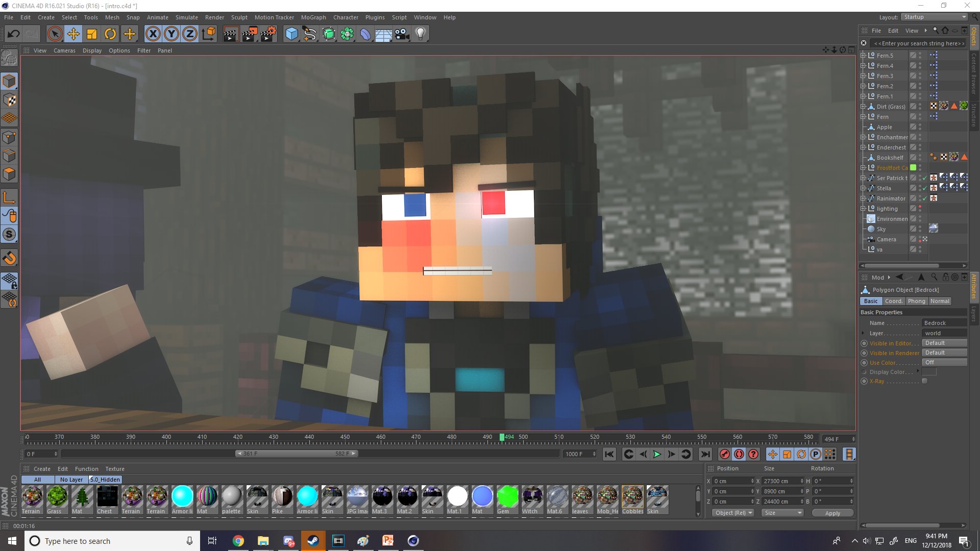
Task: Toggle the X-axis lock icon
Action: tap(153, 34)
